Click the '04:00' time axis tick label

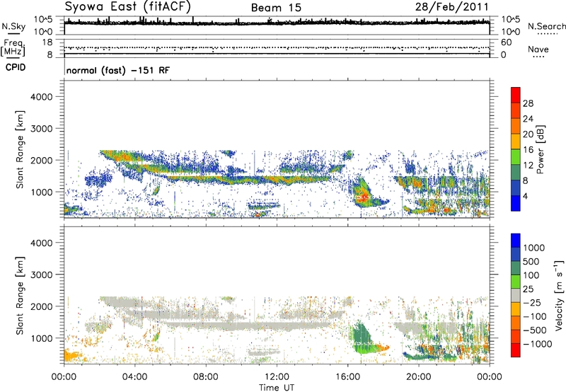[135, 377]
